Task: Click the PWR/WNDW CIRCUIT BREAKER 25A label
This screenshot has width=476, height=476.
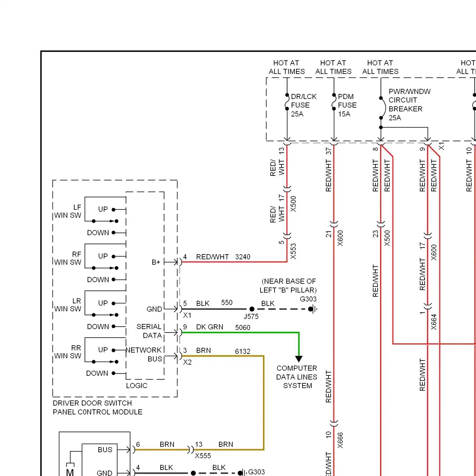Action: point(410,105)
